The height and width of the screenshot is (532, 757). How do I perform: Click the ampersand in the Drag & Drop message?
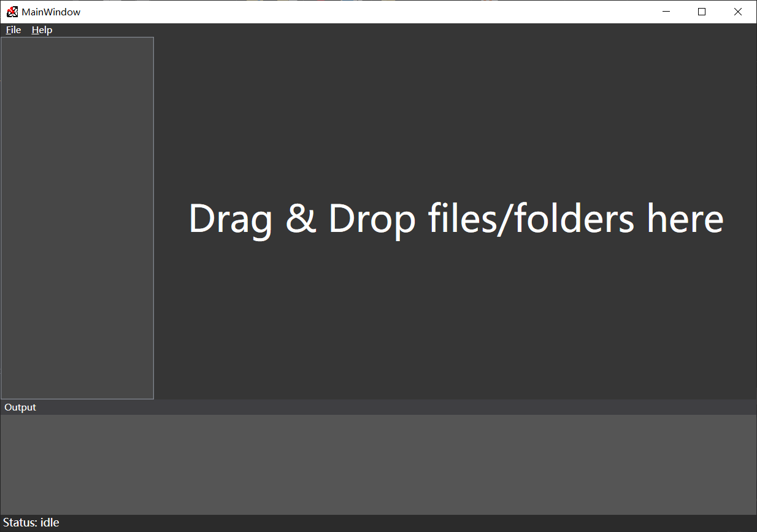[x=301, y=219]
